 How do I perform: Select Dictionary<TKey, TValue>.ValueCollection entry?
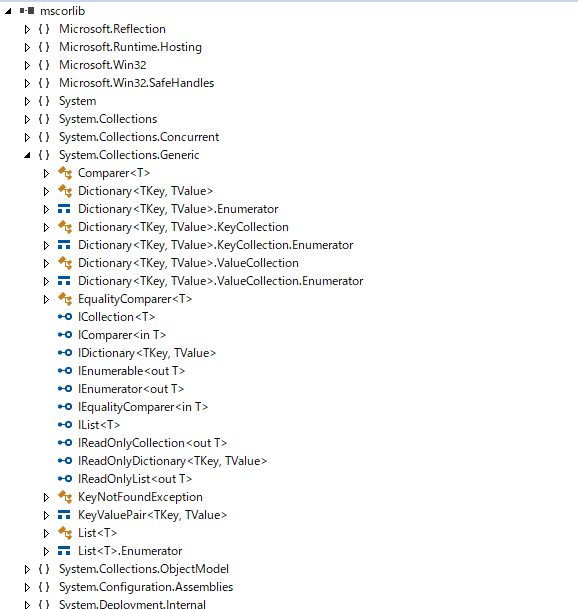point(188,263)
